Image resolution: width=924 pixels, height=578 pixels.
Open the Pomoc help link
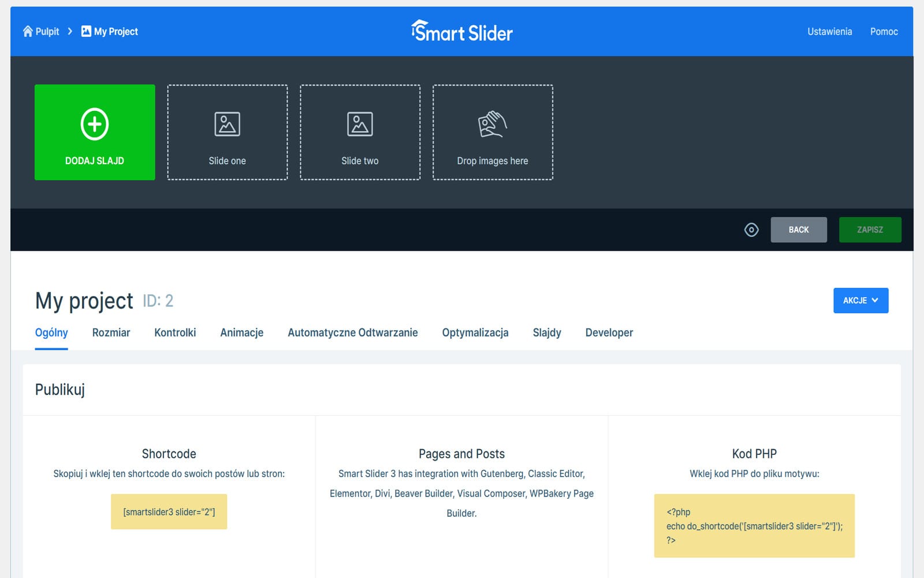[x=884, y=31]
